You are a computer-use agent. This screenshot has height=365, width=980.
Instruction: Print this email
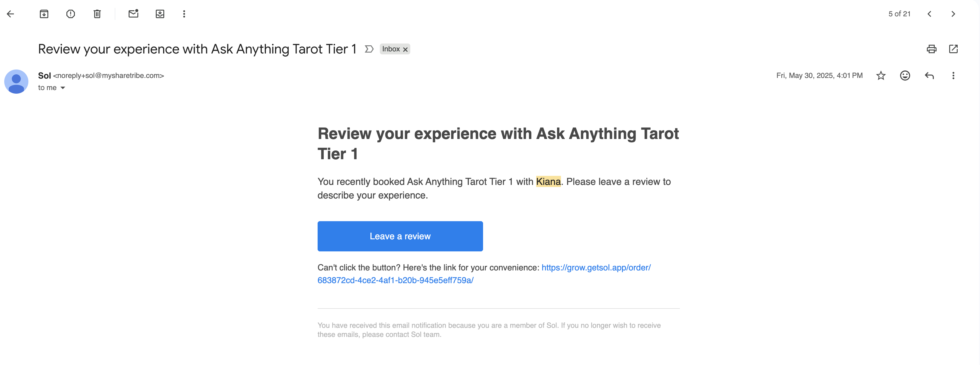pyautogui.click(x=931, y=49)
